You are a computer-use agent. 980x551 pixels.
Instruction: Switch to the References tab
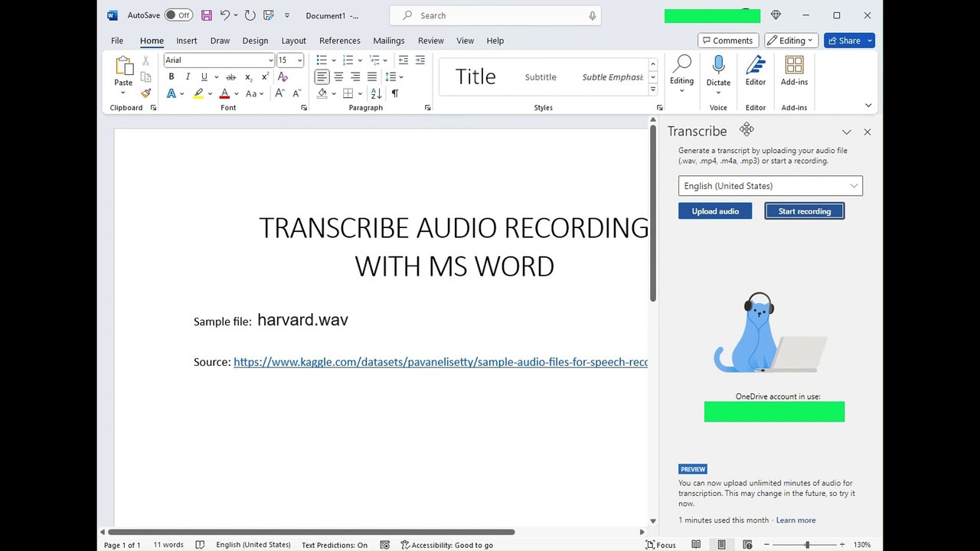pyautogui.click(x=340, y=41)
